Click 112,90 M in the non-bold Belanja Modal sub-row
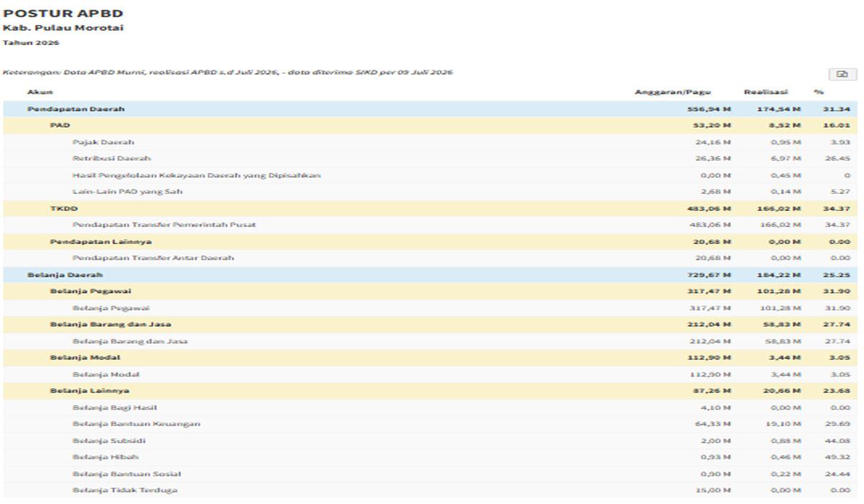 click(x=709, y=374)
